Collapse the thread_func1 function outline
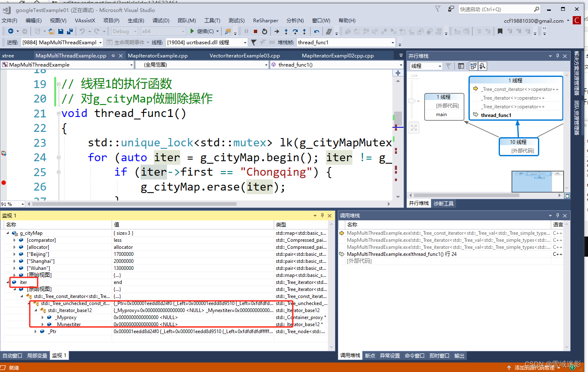Image resolution: width=588 pixels, height=372 pixels. click(58, 113)
